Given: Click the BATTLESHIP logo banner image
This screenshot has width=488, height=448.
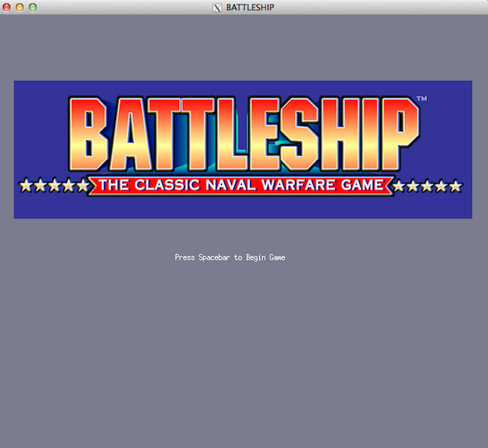Looking at the screenshot, I should [x=242, y=149].
